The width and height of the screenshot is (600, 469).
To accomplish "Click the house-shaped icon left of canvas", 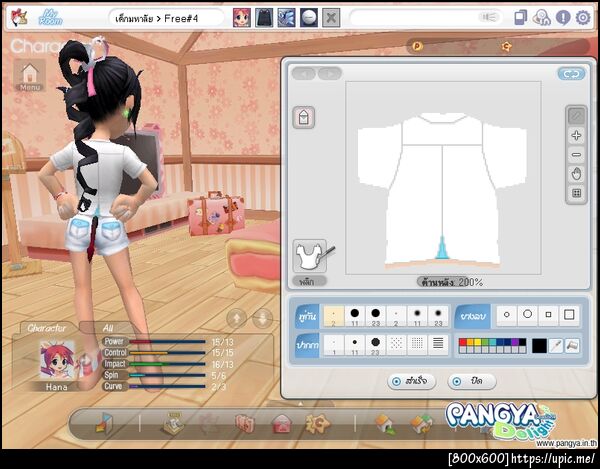I will 304,117.
